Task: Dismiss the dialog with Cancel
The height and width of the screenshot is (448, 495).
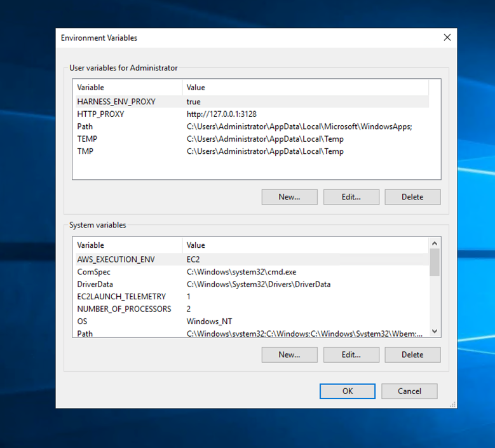Action: tap(409, 391)
